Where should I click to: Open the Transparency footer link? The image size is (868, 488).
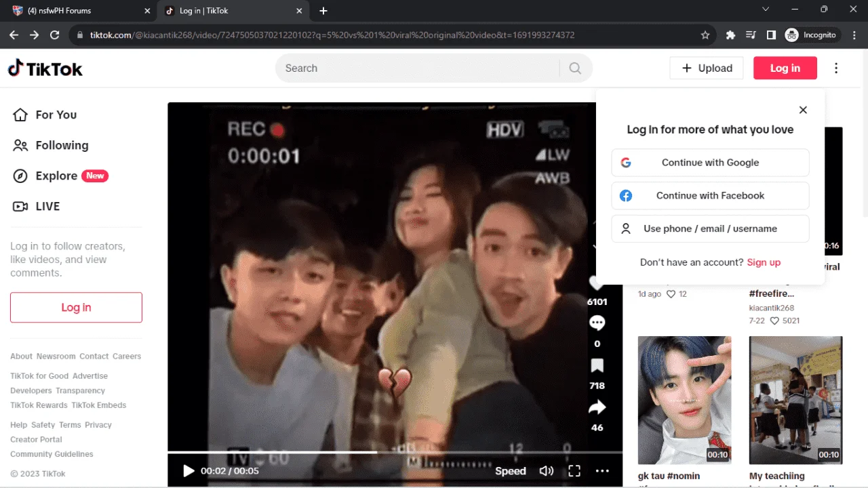tap(80, 391)
